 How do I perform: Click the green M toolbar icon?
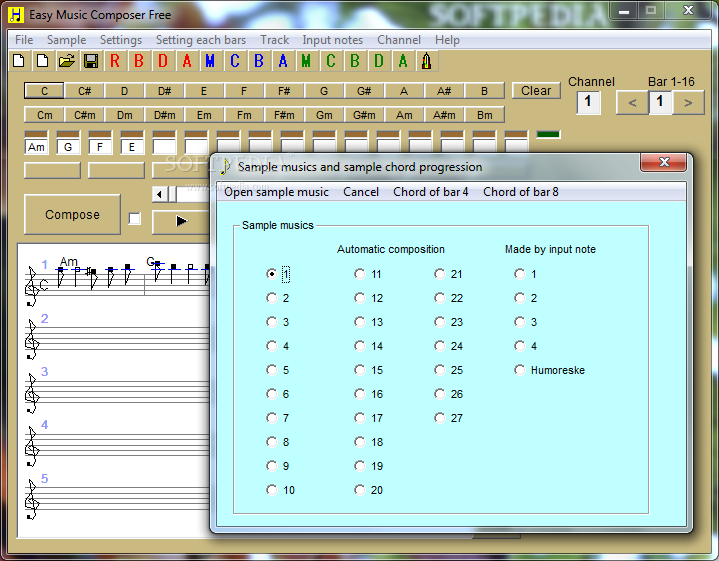307,61
